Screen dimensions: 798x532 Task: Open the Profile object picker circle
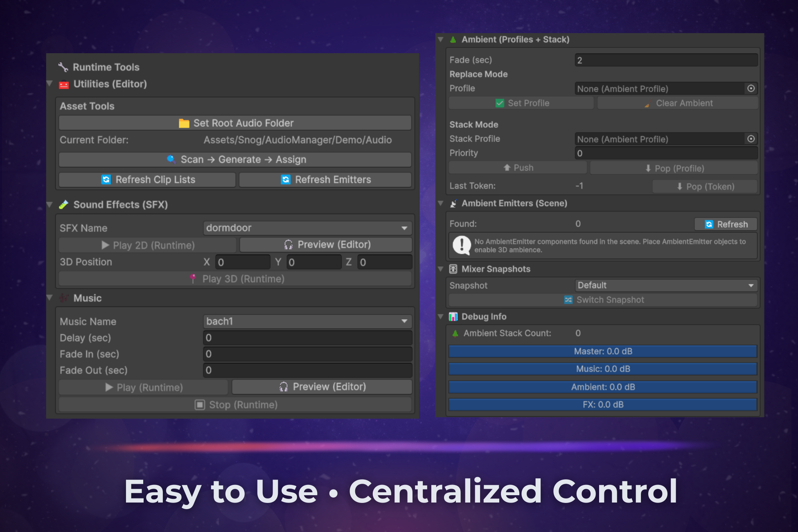(x=751, y=88)
